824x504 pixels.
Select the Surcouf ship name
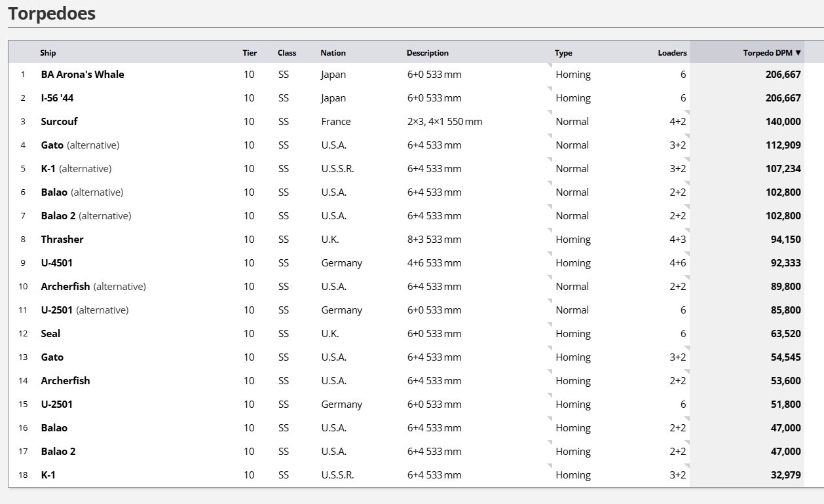point(59,122)
